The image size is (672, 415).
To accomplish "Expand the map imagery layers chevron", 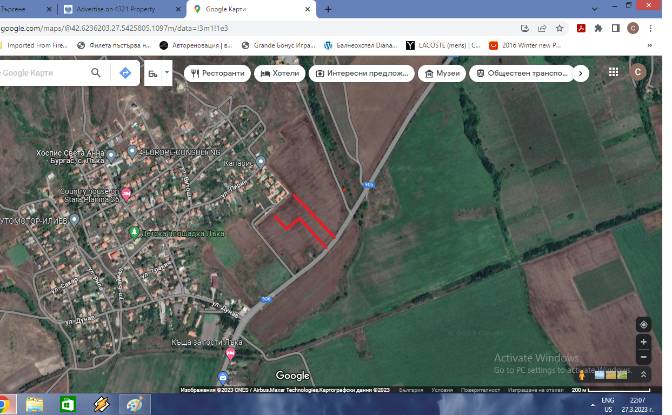I will [643, 375].
